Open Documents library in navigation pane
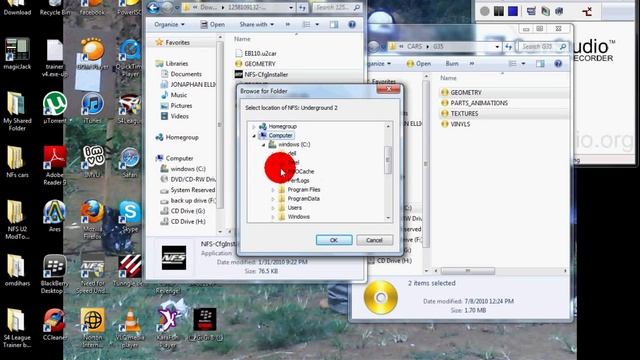640x360 pixels. [186, 74]
